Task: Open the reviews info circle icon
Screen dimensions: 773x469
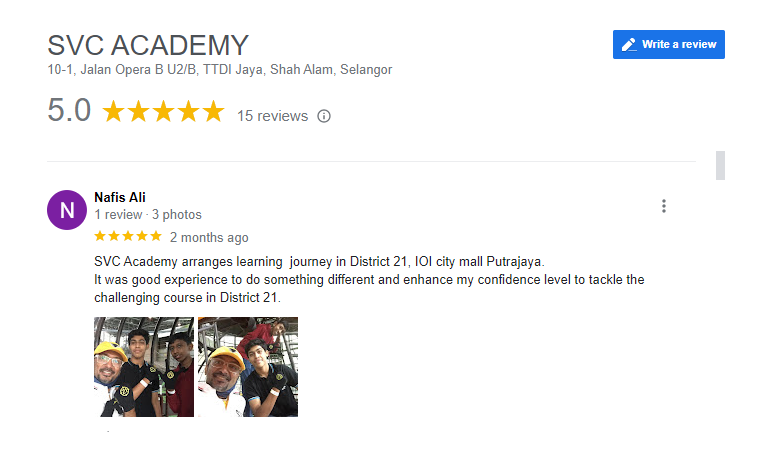Action: 324,116
